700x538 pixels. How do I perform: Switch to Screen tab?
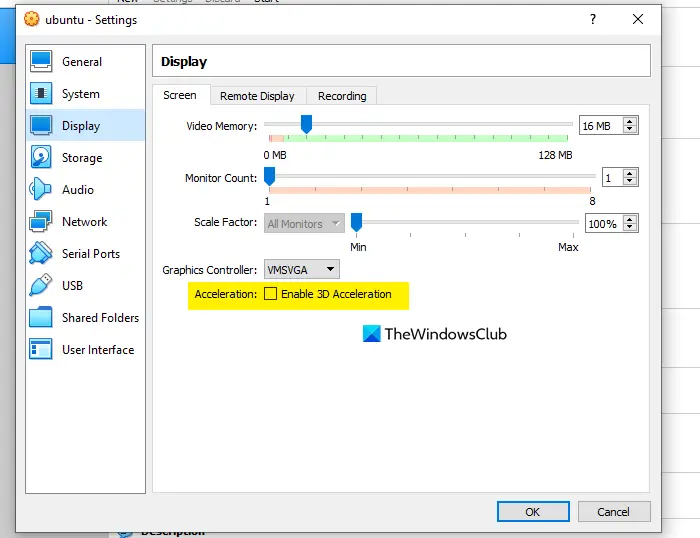tap(180, 95)
